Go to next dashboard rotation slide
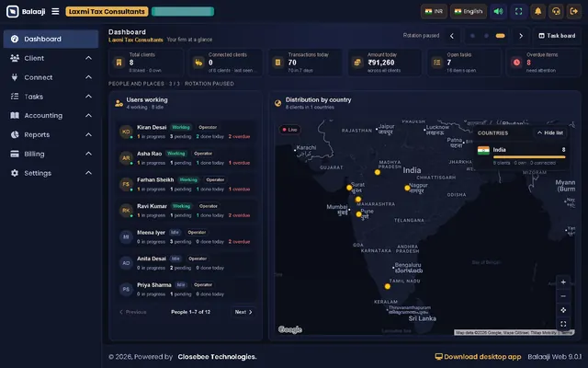This screenshot has width=588, height=368. point(521,36)
